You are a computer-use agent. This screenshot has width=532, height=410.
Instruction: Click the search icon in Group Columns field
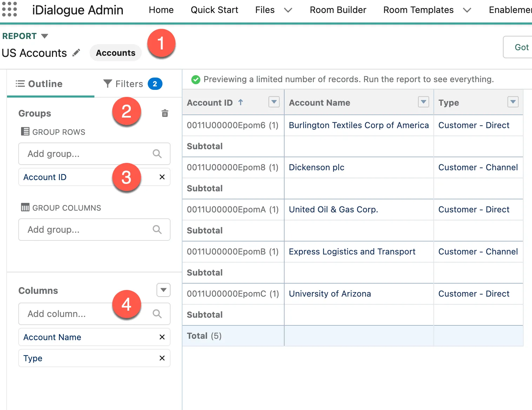point(157,229)
